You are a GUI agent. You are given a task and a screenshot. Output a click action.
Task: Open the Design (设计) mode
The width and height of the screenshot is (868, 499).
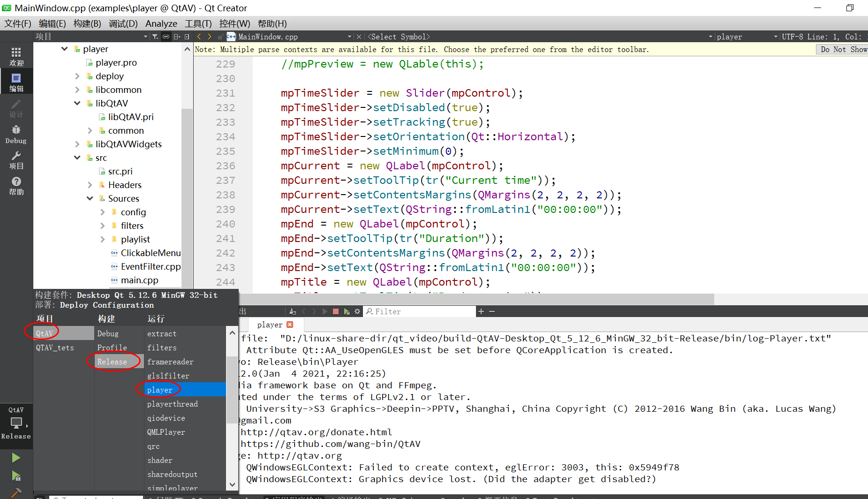click(16, 108)
